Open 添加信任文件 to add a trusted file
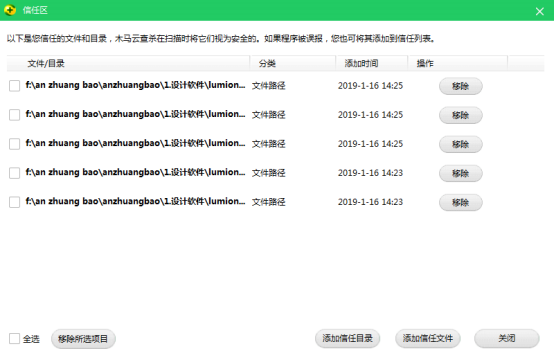 (x=428, y=338)
